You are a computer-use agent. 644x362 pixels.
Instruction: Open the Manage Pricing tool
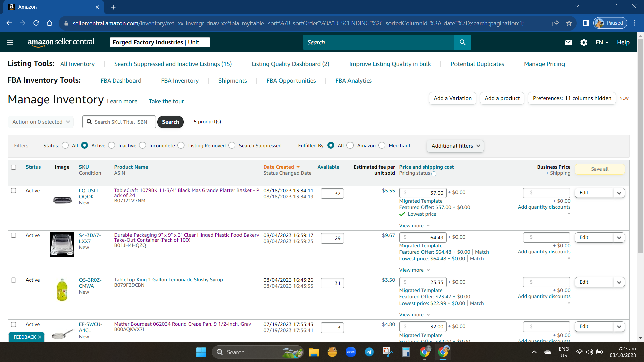coord(544,64)
